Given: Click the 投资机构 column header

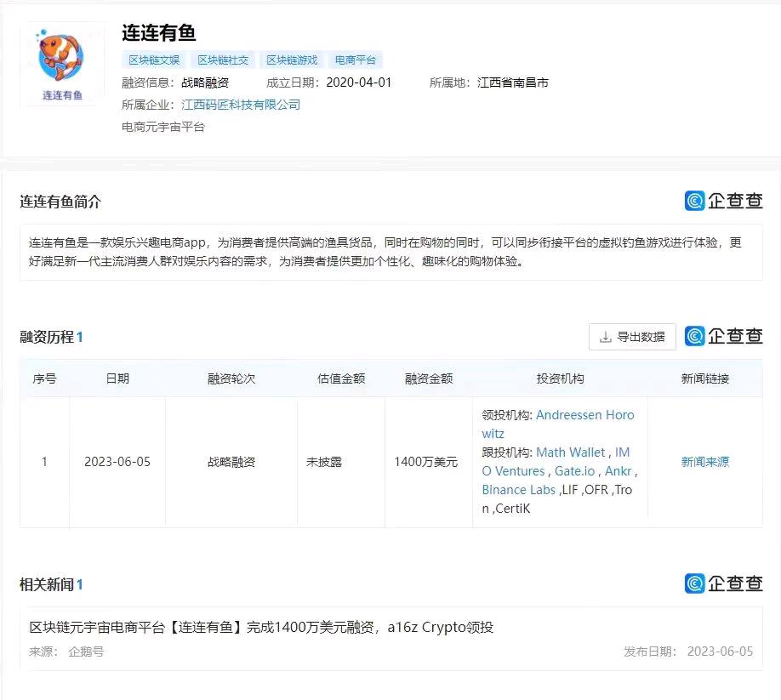Looking at the screenshot, I should pyautogui.click(x=561, y=378).
